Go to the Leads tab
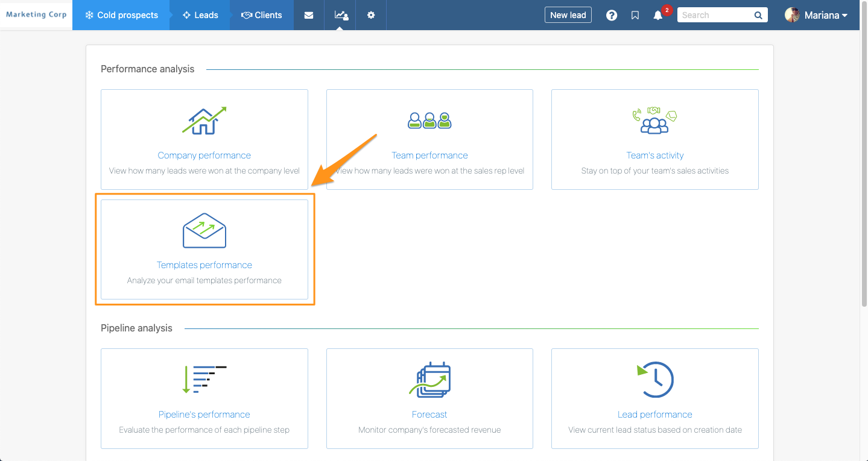Viewport: 868px width, 461px height. click(200, 15)
